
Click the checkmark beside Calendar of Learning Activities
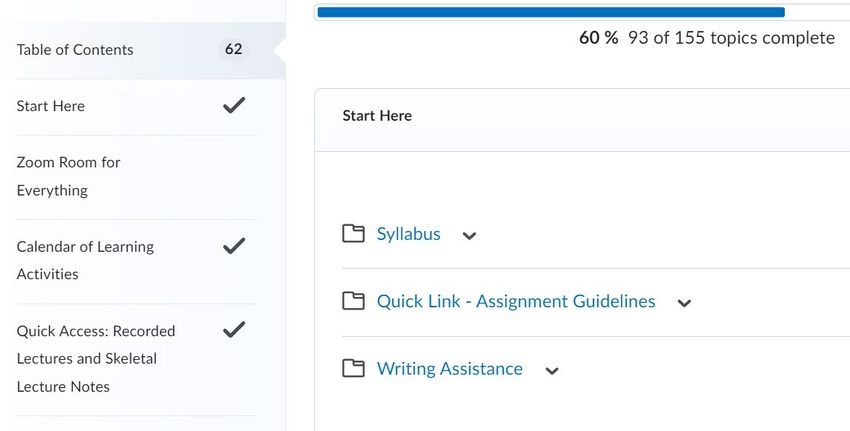point(234,246)
